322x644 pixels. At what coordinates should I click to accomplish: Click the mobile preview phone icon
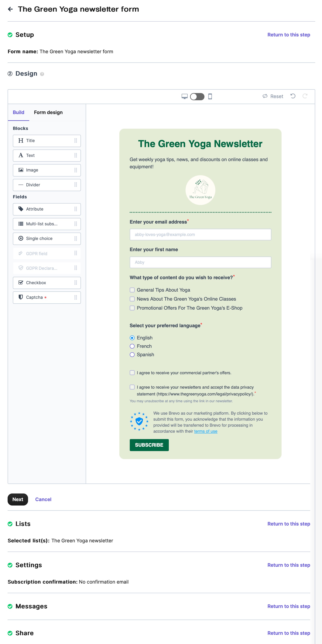pos(210,96)
